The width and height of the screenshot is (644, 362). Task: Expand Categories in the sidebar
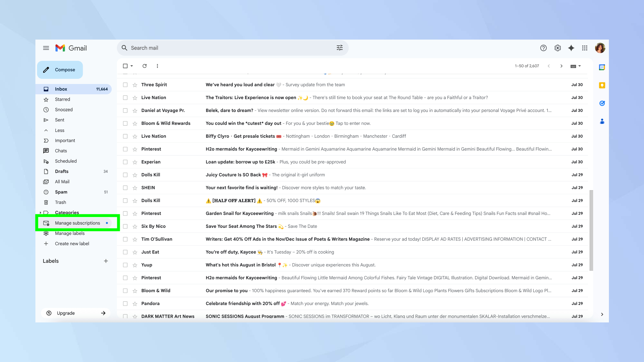point(40,212)
